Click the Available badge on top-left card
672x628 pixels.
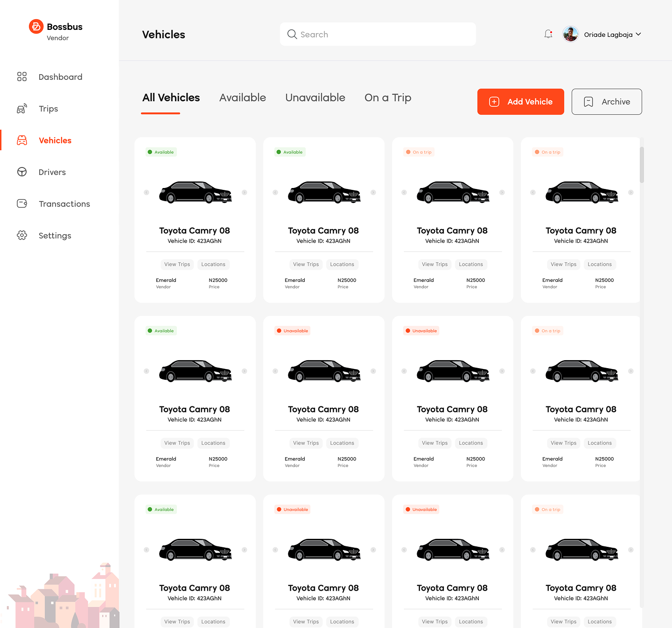161,152
